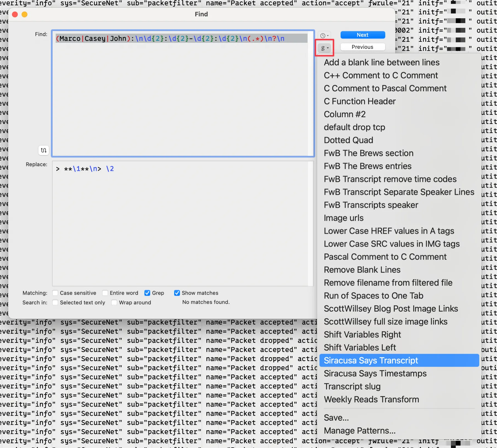Disable the Grep checkbox
This screenshot has width=497, height=448.
[x=148, y=293]
